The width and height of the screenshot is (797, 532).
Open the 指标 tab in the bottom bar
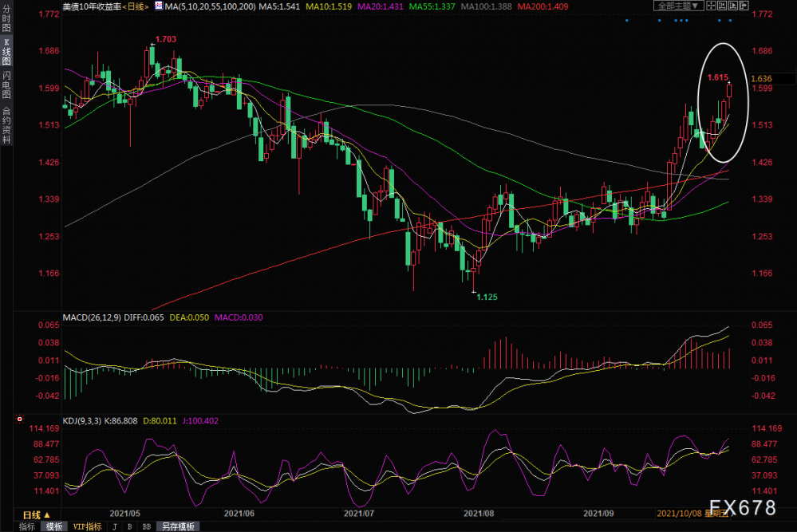point(26,526)
